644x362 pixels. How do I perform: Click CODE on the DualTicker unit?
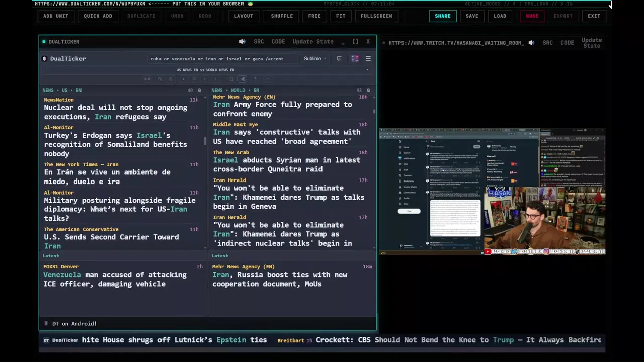point(278,42)
